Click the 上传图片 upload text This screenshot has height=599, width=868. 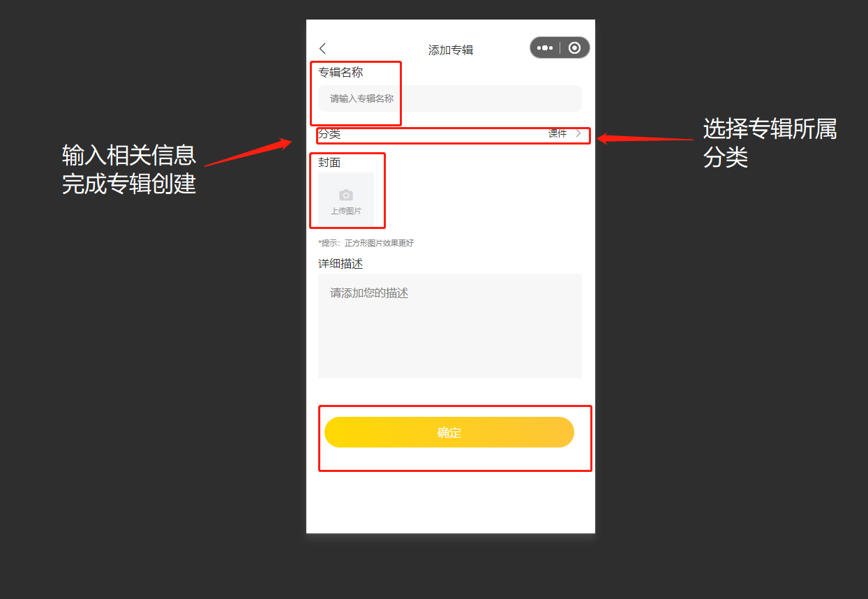click(346, 211)
